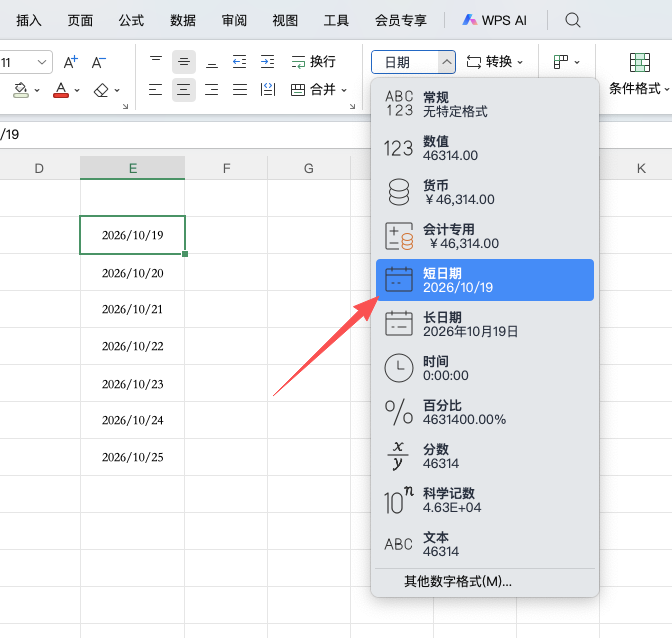Viewport: 672px width, 638px height.
Task: Open alignment settings dialog launcher
Action: 352,106
